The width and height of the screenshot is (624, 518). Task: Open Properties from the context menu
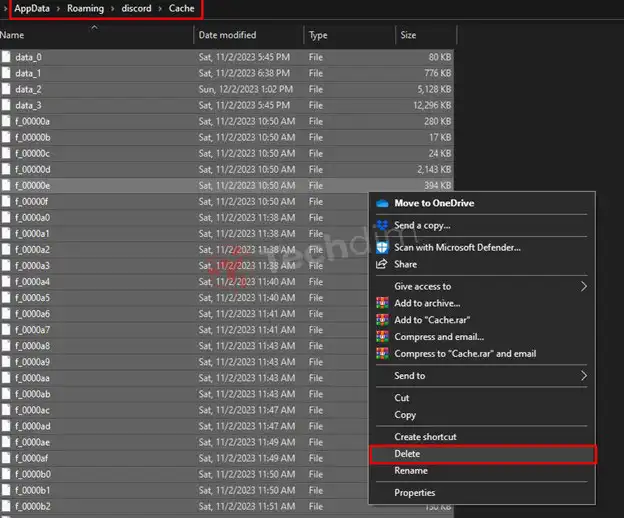coord(414,492)
